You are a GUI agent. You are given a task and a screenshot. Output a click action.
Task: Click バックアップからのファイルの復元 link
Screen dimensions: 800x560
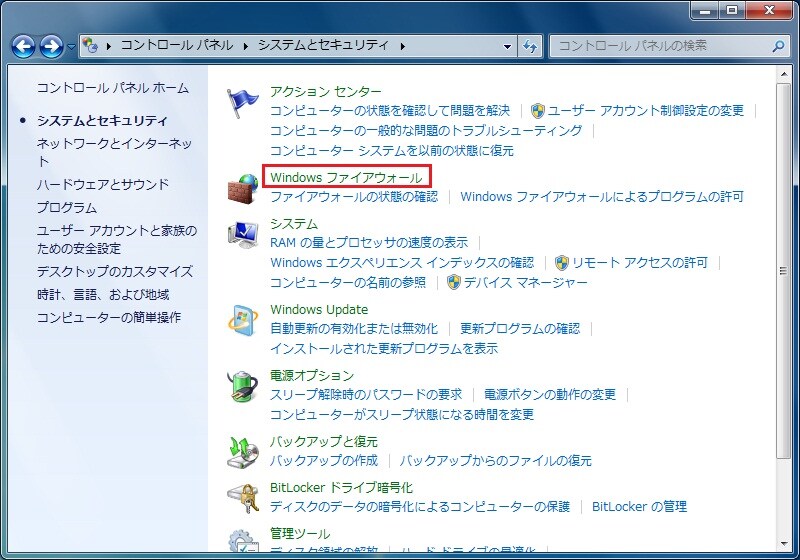point(495,461)
